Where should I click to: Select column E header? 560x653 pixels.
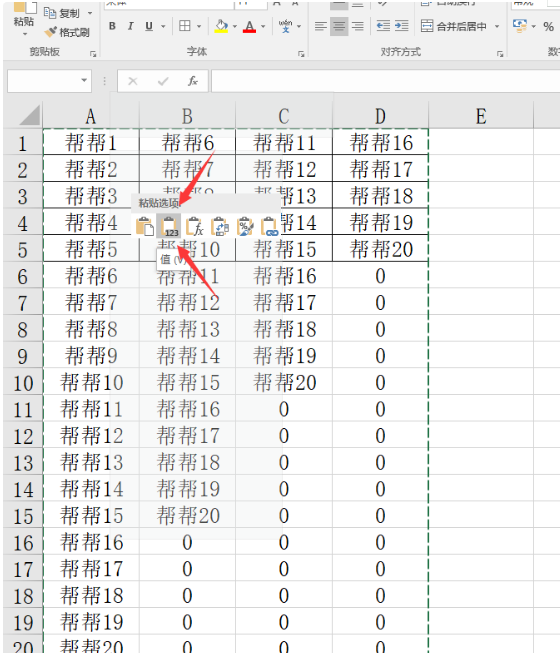click(x=481, y=116)
